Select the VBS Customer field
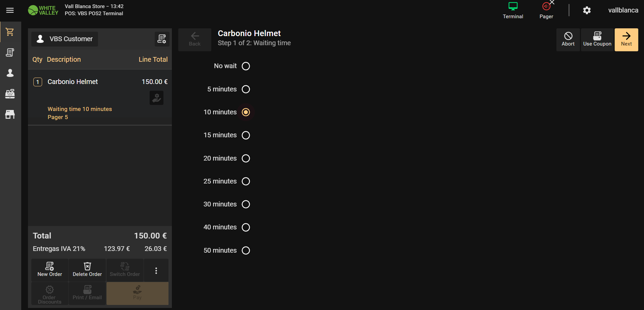The image size is (644, 310). (x=65, y=39)
